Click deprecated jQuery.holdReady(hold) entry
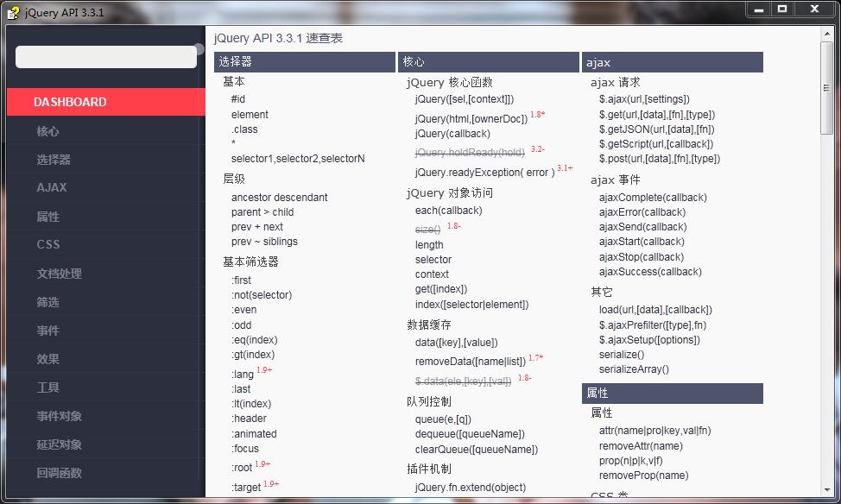Viewport: 841px width, 504px height. click(x=470, y=153)
